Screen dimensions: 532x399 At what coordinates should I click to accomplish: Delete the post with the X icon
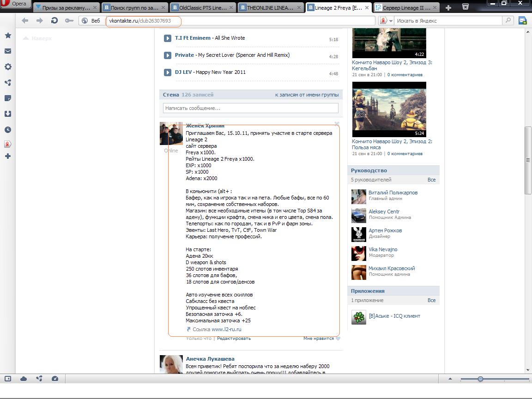[337, 124]
